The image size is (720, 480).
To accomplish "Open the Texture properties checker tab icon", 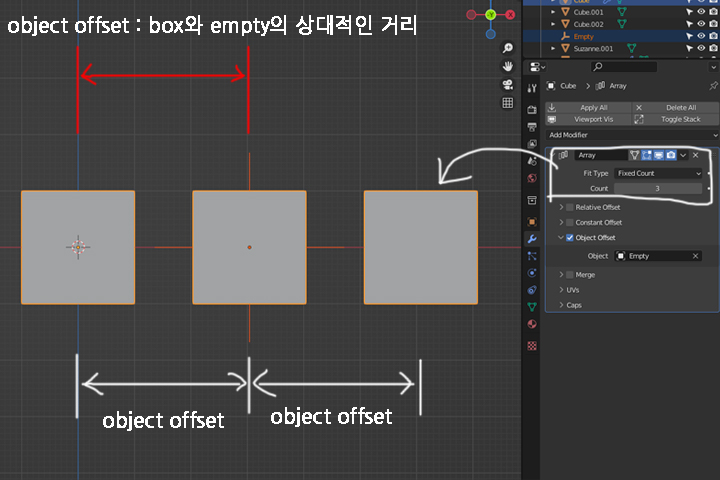I will point(532,345).
